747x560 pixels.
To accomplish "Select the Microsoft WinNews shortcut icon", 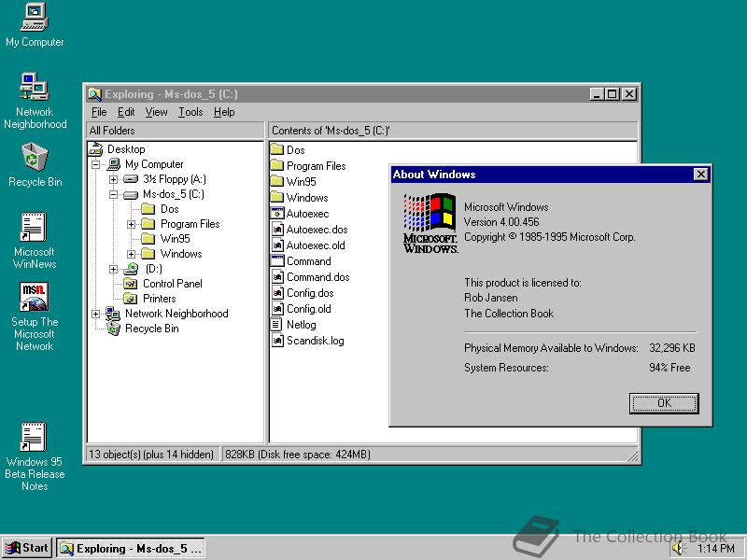I will 34,227.
